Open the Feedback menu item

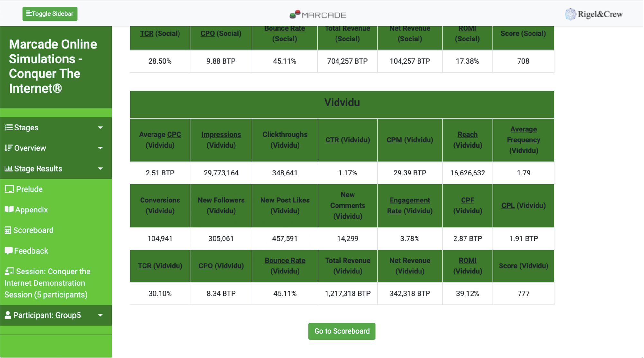pos(31,251)
